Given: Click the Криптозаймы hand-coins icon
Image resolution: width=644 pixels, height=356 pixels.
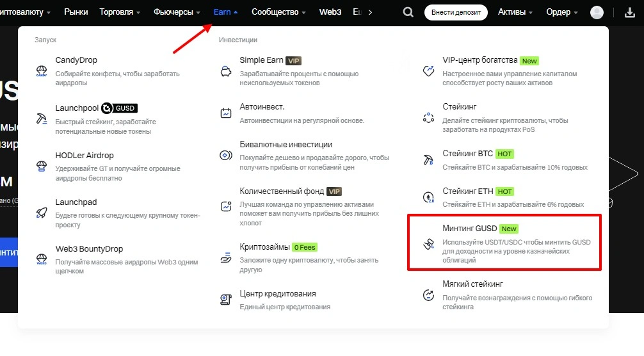Looking at the screenshot, I should (226, 257).
